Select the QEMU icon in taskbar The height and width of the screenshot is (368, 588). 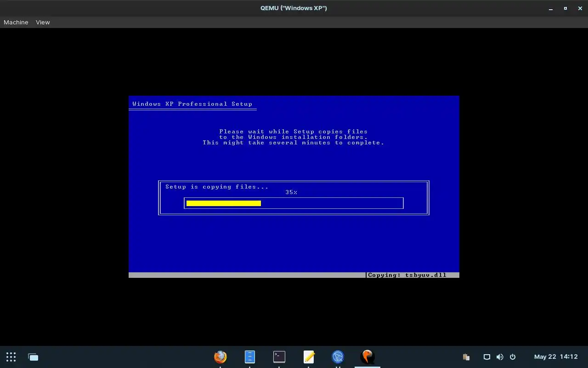(367, 356)
